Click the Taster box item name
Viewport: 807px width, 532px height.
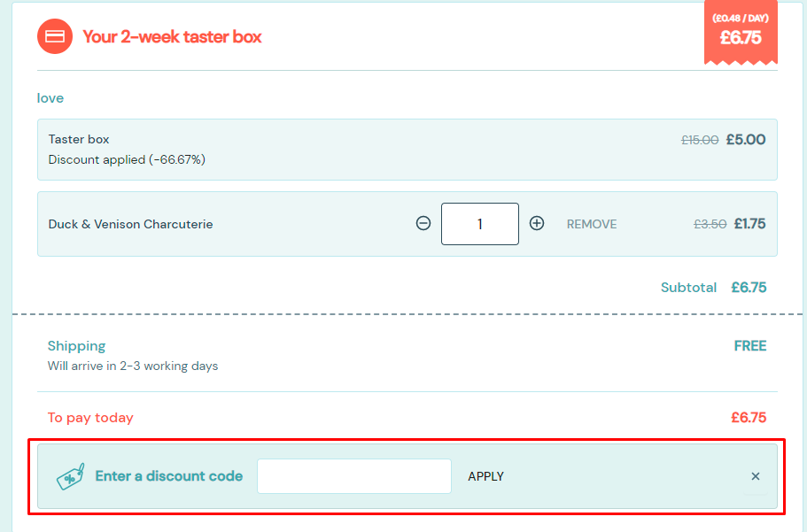click(79, 139)
